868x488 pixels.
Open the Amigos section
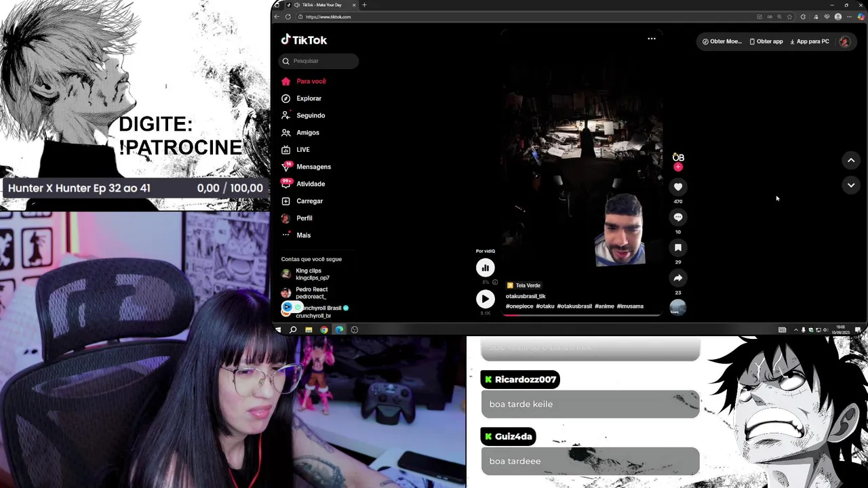coord(300,132)
